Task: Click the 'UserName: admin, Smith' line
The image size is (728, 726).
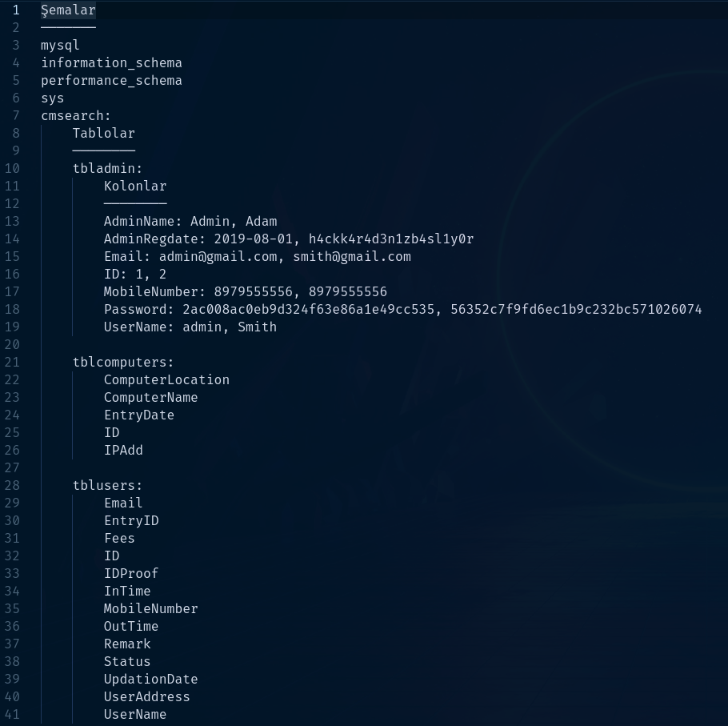Action: pyautogui.click(x=190, y=327)
